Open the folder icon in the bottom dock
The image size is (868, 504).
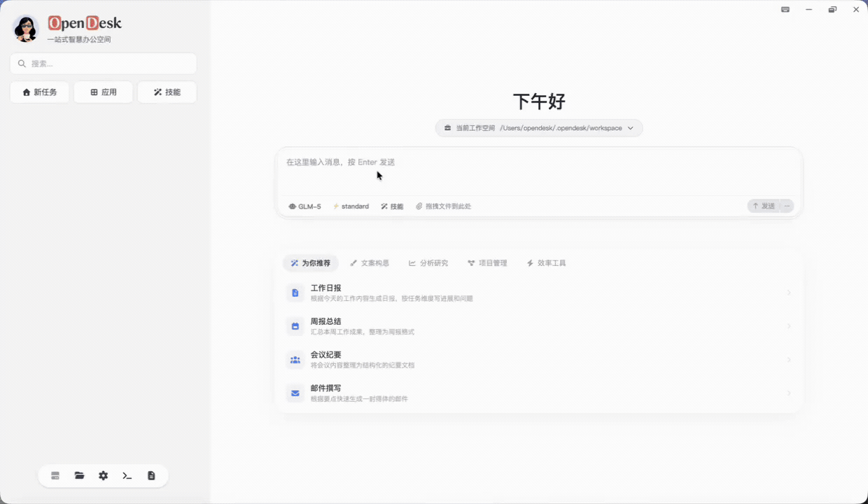(x=79, y=476)
